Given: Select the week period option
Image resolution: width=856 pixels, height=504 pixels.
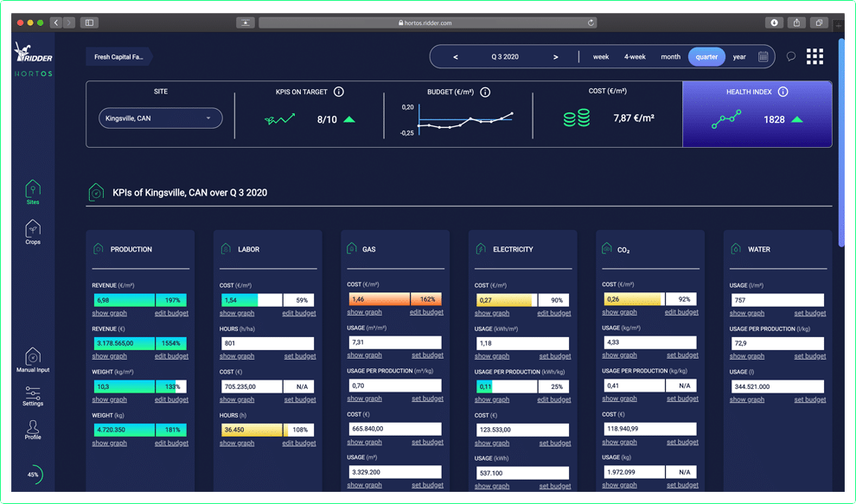Looking at the screenshot, I should 601,57.
